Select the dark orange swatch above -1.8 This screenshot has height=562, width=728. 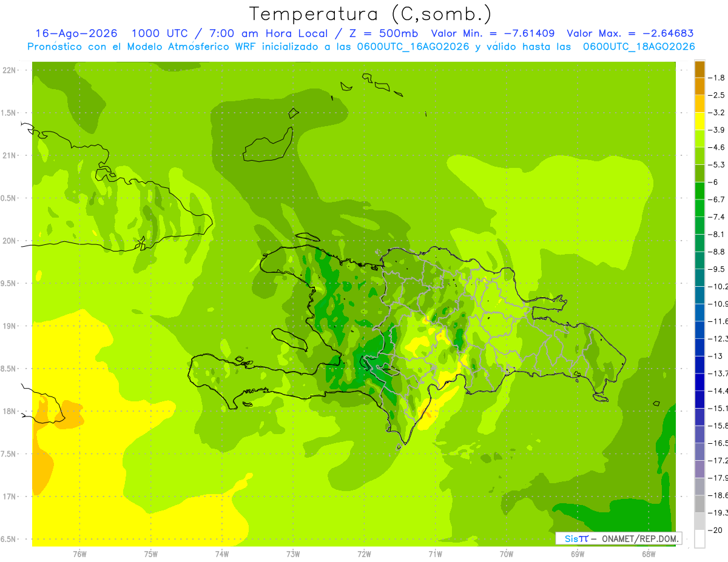(x=699, y=69)
